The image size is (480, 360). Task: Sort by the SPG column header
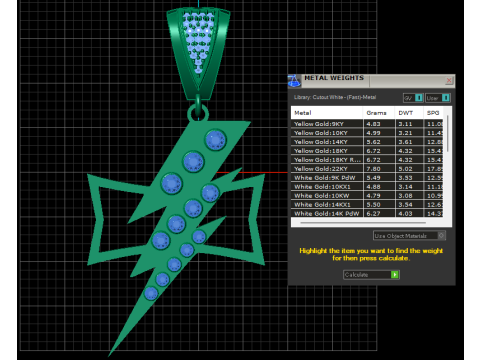tap(433, 113)
